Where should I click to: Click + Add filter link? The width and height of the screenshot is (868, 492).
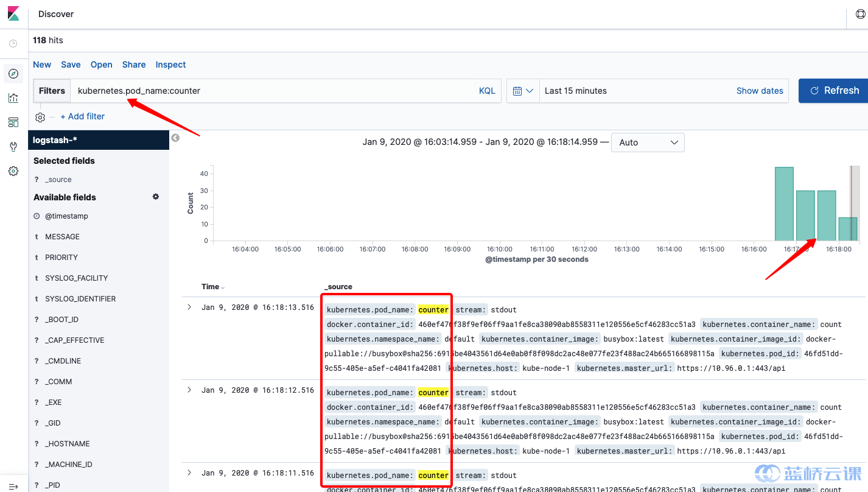point(82,116)
